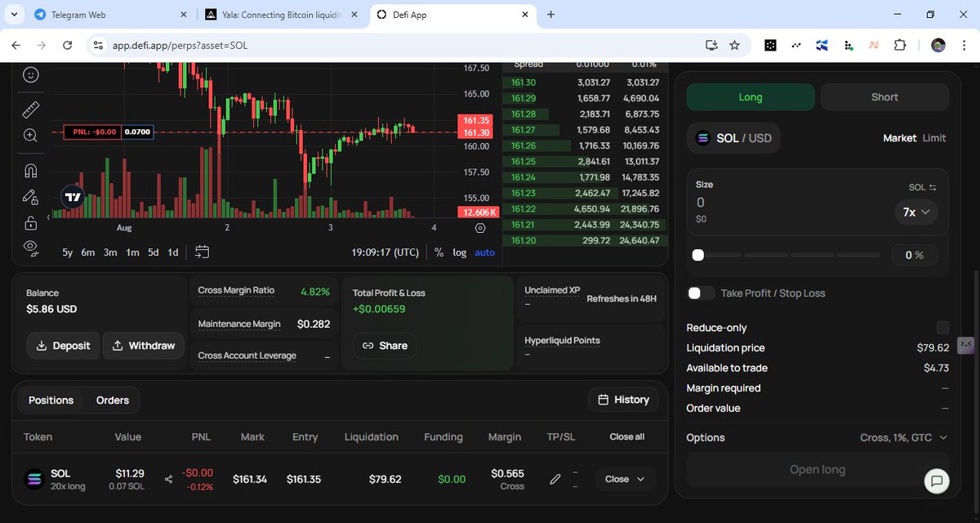Toggle auto scale on the chart

[x=485, y=253]
